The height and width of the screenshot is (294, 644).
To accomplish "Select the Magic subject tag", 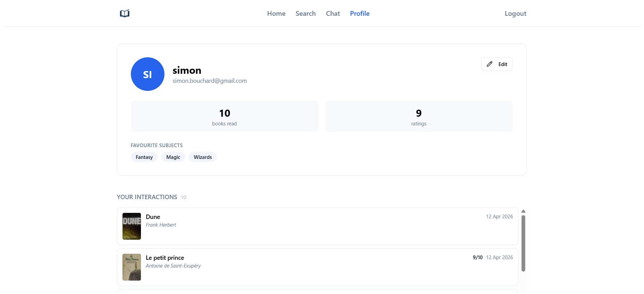I will (173, 157).
